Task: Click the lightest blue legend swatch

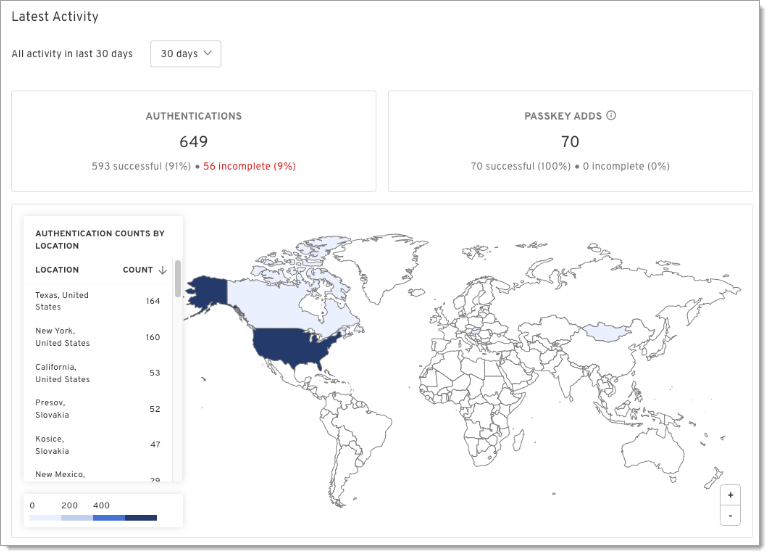Action: (45, 518)
